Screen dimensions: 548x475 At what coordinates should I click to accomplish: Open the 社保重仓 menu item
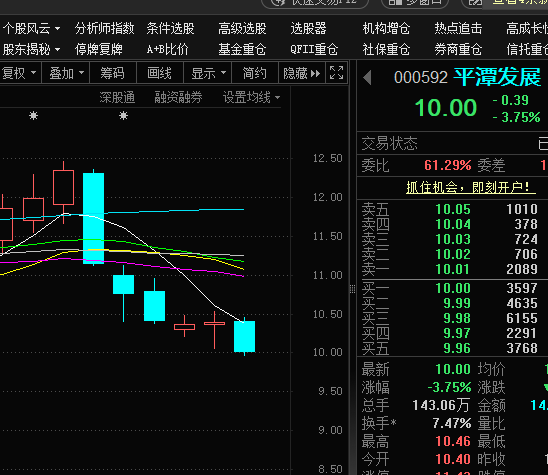click(386, 49)
